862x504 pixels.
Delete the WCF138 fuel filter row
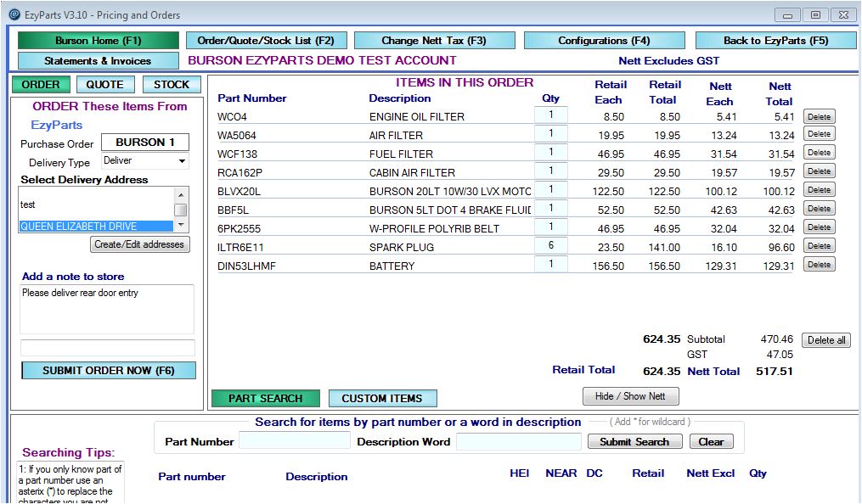click(820, 153)
